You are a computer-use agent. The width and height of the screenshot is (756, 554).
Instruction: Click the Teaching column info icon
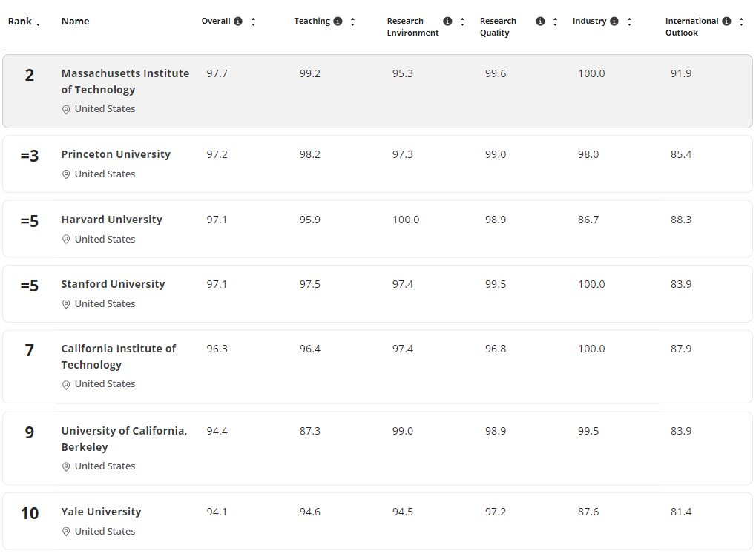tap(338, 22)
